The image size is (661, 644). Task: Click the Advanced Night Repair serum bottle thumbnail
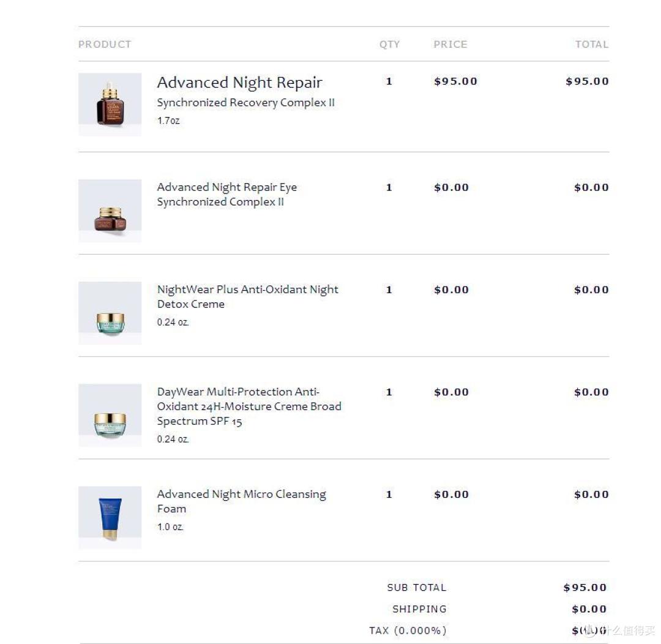[x=110, y=104]
